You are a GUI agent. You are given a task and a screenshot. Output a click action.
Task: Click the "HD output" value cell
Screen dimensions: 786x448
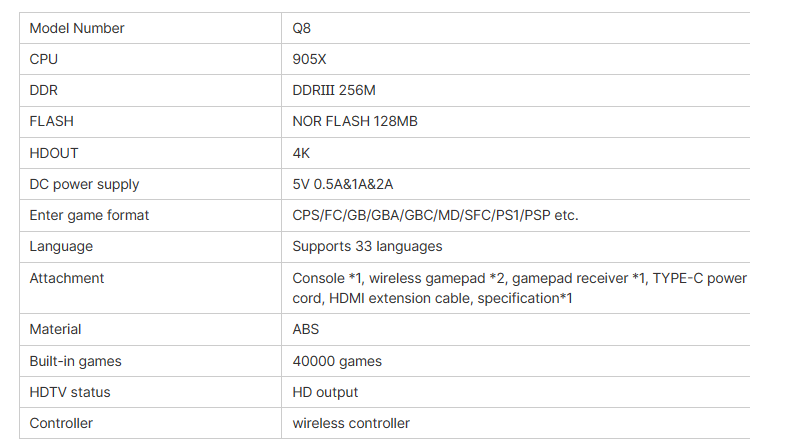(x=325, y=392)
